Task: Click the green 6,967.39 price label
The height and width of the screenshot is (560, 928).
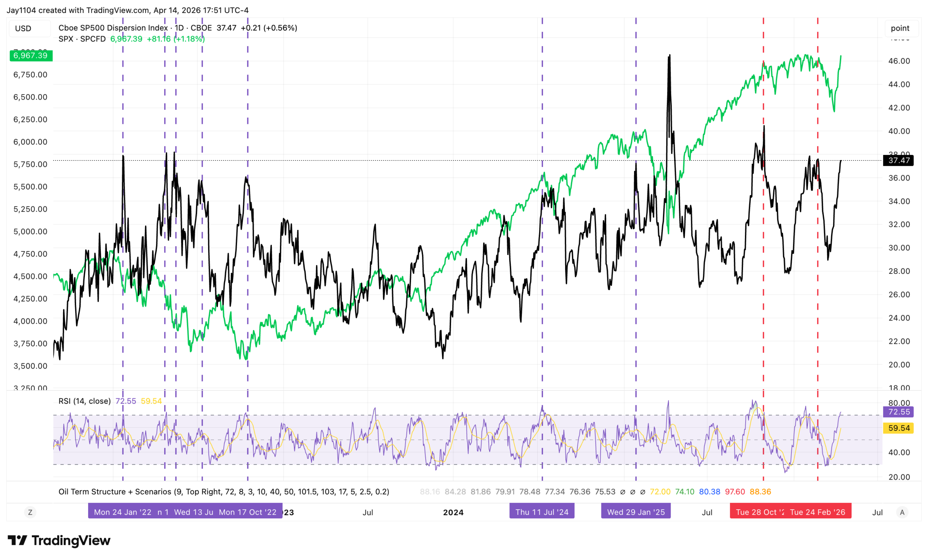Action: point(30,56)
